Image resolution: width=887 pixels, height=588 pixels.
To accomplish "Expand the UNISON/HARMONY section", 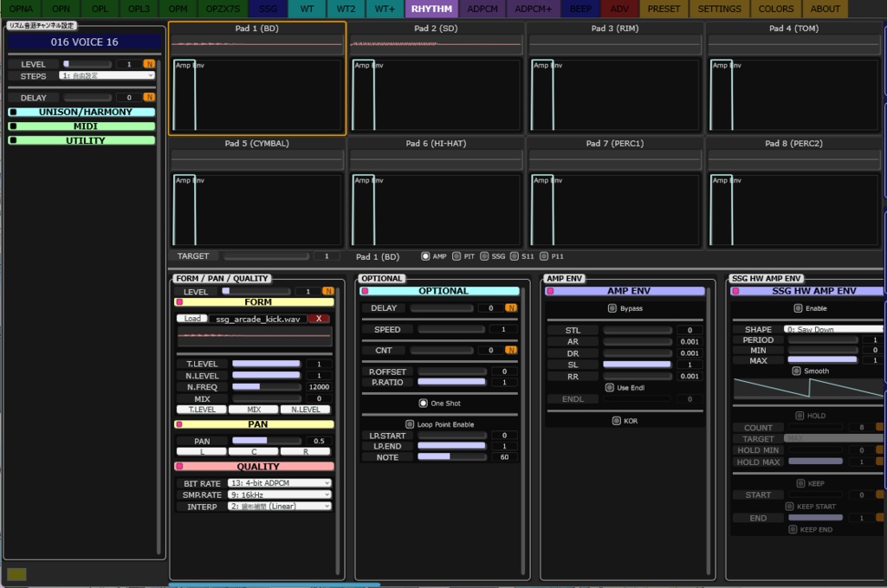I will point(82,112).
